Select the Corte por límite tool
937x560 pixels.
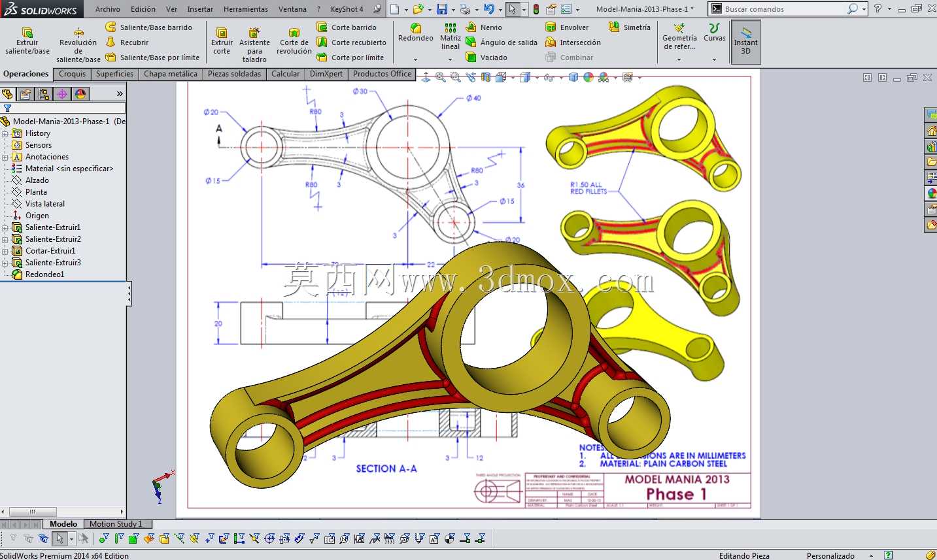[x=350, y=58]
